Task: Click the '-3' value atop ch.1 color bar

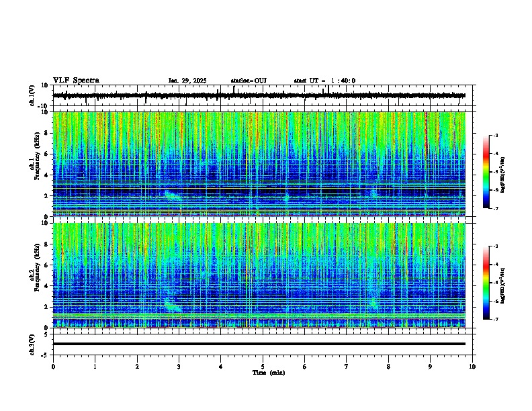Action: 495,135
